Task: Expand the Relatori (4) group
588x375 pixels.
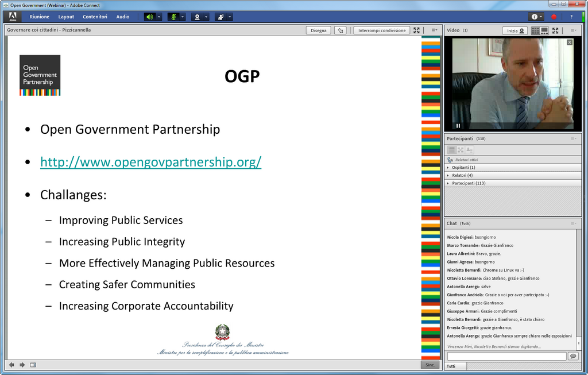Action: pyautogui.click(x=513, y=176)
